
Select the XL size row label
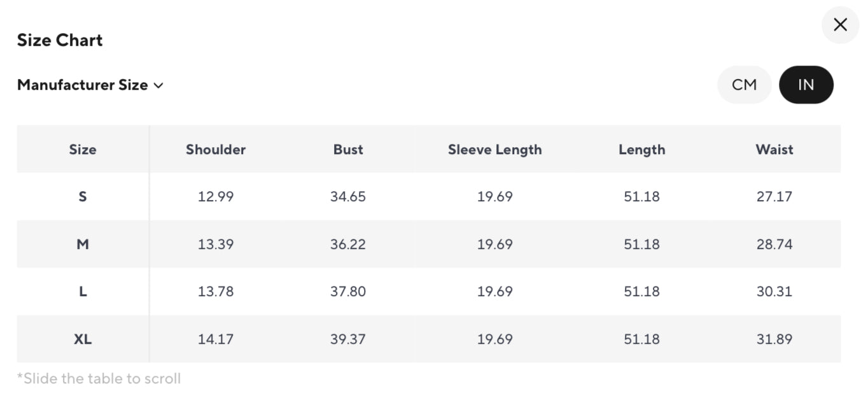click(x=83, y=339)
